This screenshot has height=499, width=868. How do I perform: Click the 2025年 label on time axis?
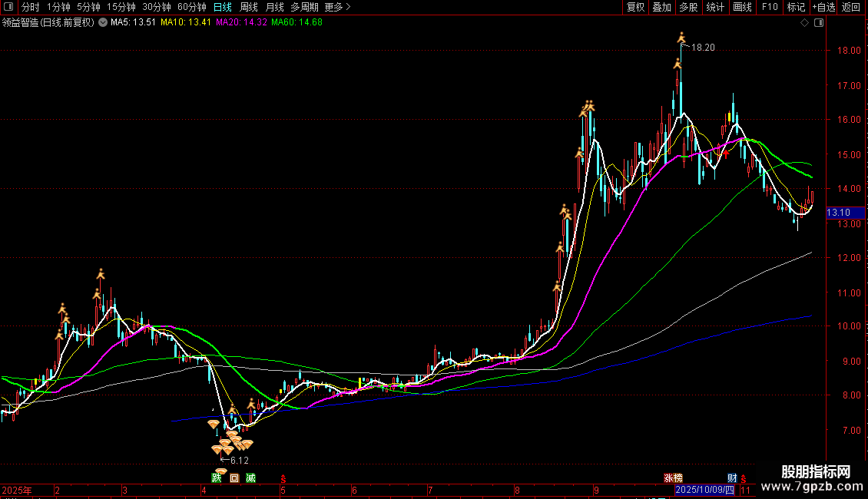(17, 491)
